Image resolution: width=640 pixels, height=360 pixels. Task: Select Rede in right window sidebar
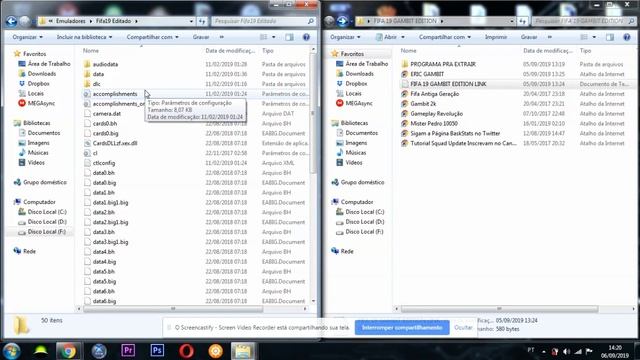click(347, 251)
